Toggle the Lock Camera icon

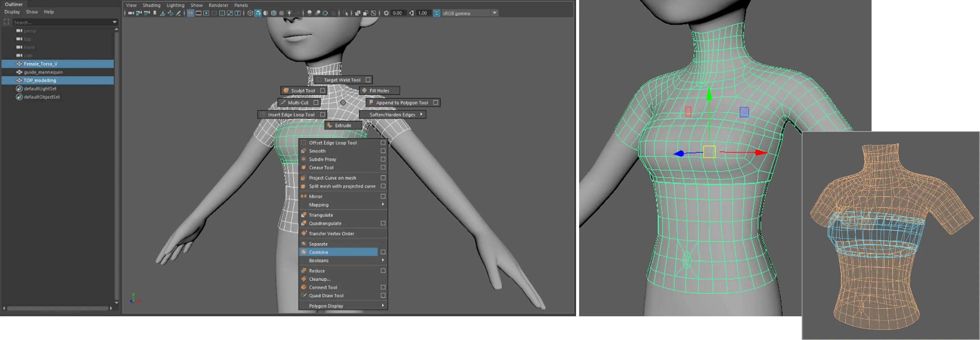pyautogui.click(x=139, y=13)
